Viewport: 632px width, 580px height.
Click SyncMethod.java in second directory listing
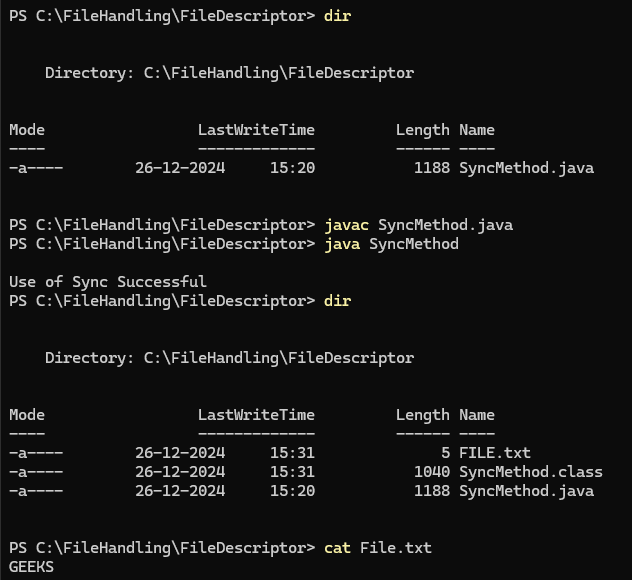tap(526, 491)
